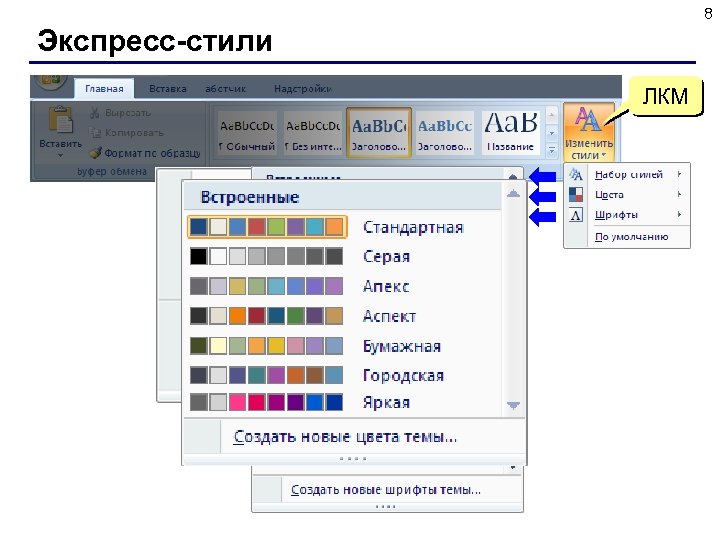Select the Апекс color palette
The height and width of the screenshot is (540, 720).
coord(267,286)
